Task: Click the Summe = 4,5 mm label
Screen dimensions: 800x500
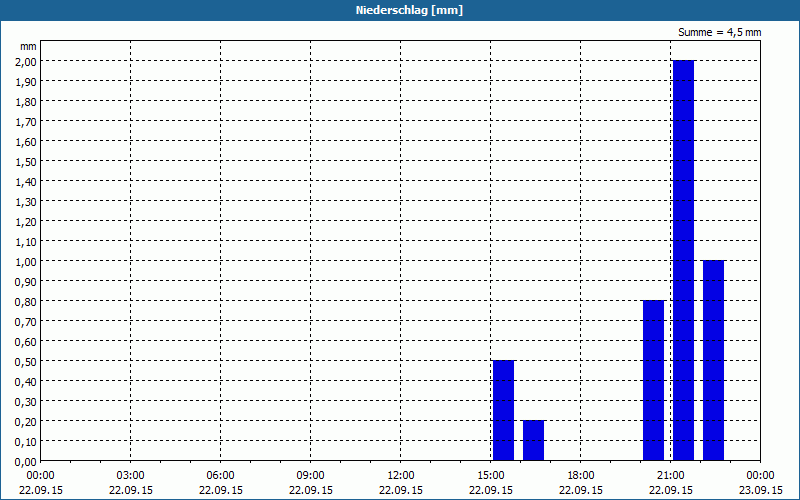Action: [x=719, y=32]
